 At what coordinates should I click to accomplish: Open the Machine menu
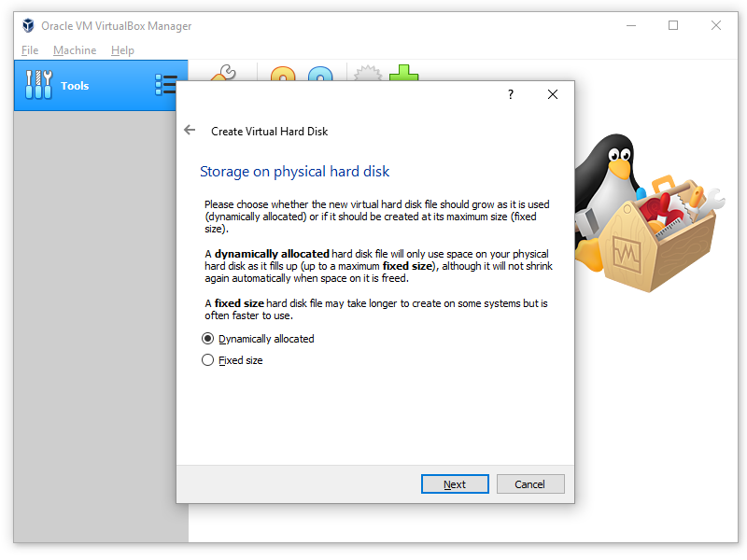75,50
